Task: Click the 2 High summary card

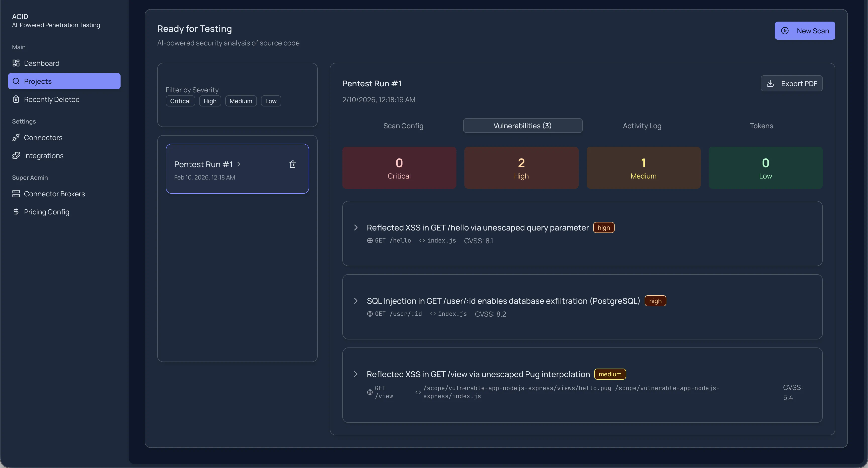Action: click(x=521, y=167)
